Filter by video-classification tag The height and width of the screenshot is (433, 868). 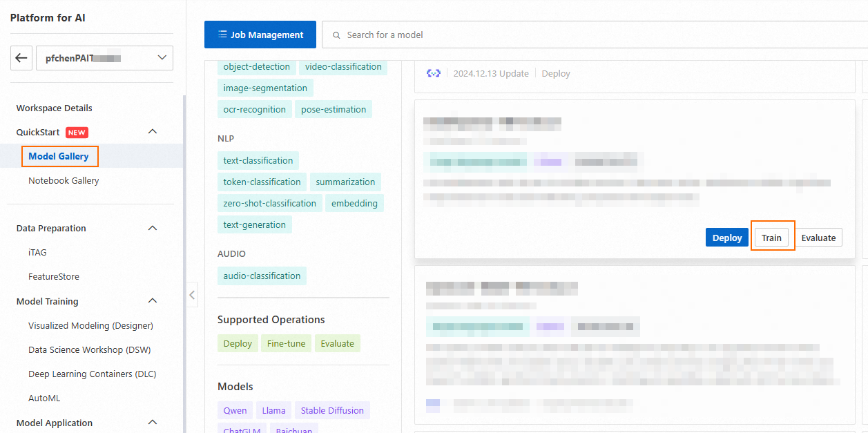pyautogui.click(x=343, y=67)
